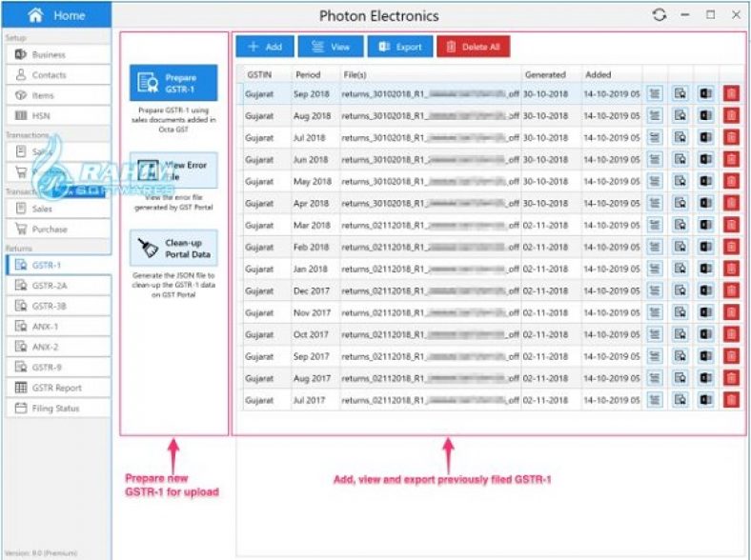Open HSN in the sidebar
The image size is (751, 560).
(58, 115)
